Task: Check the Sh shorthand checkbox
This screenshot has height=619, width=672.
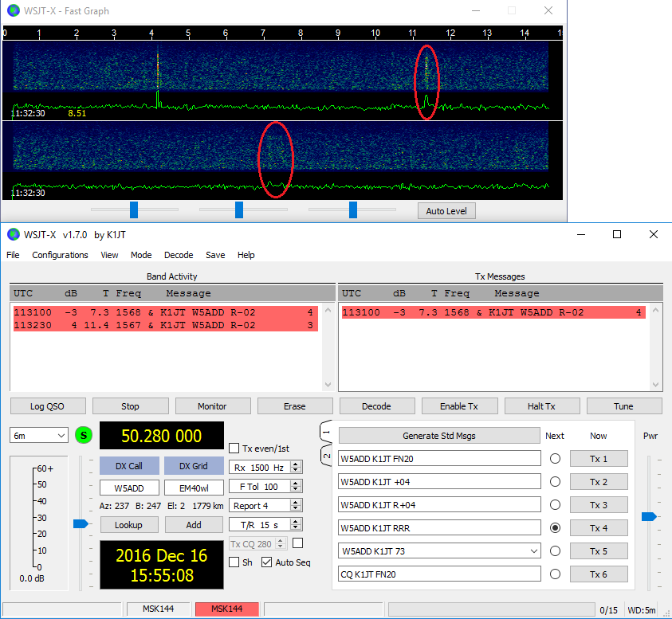Action: coord(234,562)
